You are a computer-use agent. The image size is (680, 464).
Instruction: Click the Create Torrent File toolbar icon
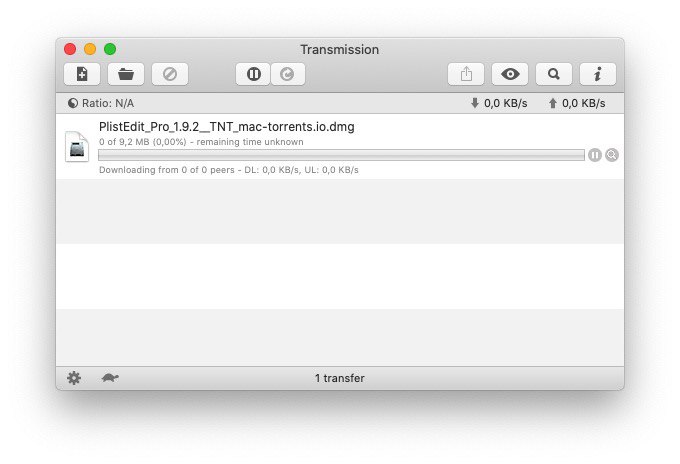82,74
